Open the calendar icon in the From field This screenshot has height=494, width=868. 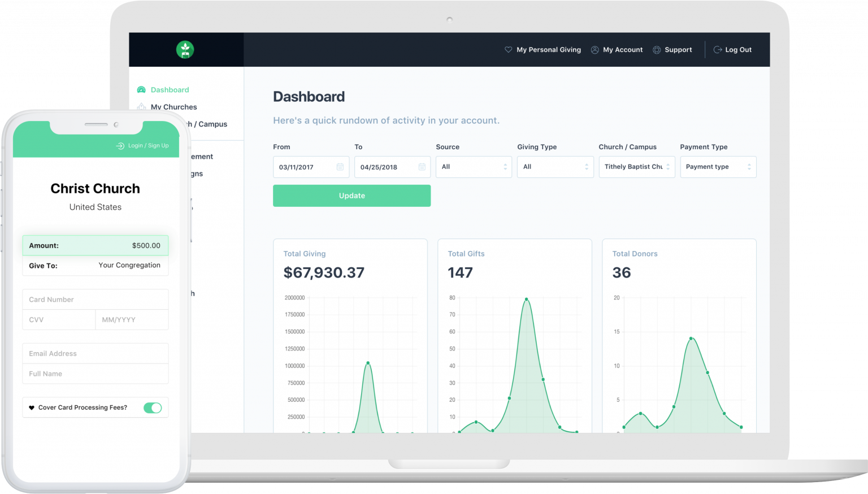pyautogui.click(x=340, y=167)
